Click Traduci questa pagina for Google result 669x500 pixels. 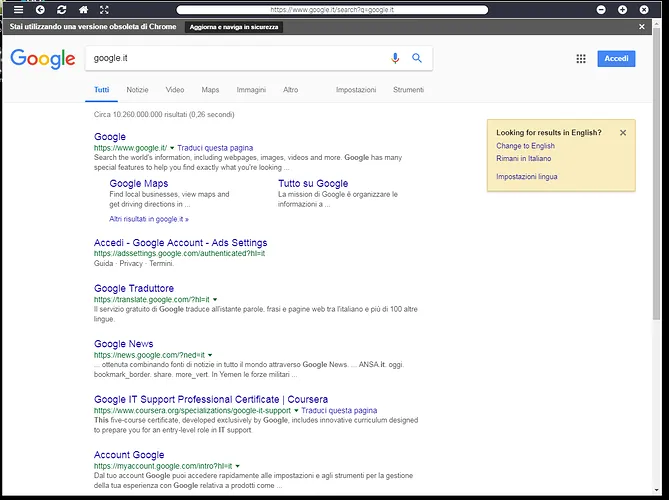tap(215, 148)
